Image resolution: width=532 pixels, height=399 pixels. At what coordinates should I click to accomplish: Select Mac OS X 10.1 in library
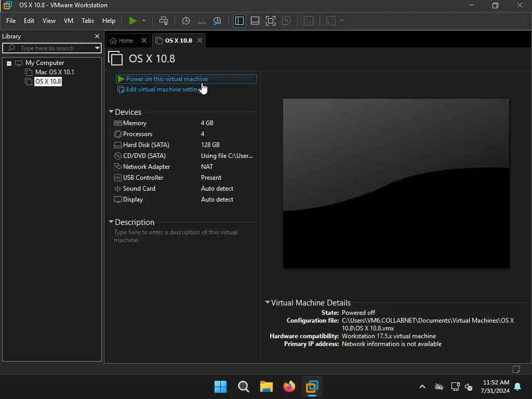click(x=54, y=72)
